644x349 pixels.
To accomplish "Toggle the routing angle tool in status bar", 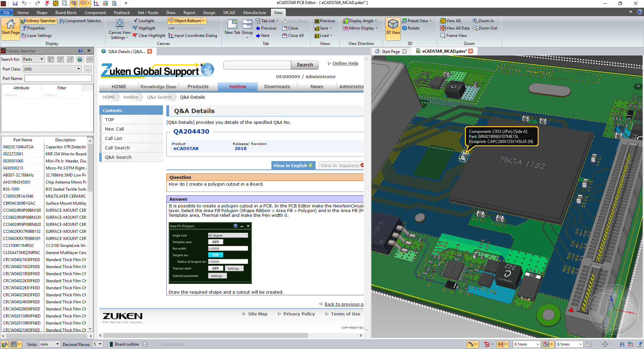I will (x=471, y=344).
